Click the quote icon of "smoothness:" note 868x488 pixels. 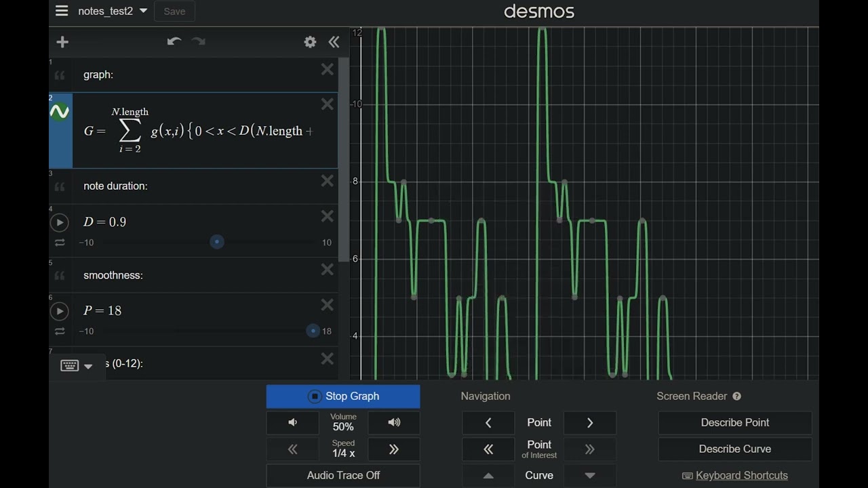[60, 276]
